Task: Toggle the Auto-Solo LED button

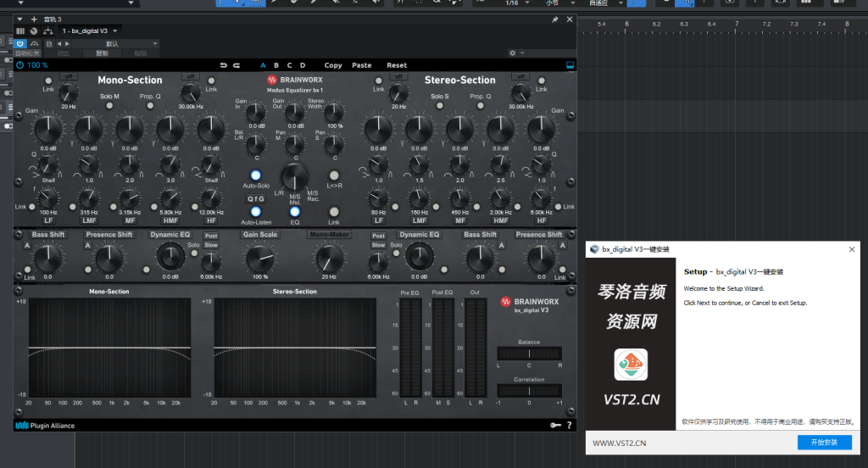Action: tap(255, 175)
